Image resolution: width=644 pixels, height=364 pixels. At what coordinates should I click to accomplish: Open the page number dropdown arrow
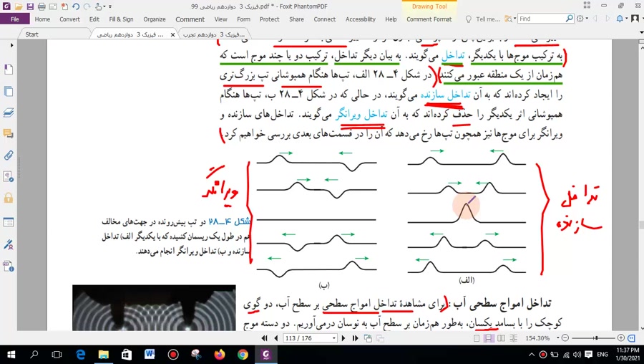point(334,338)
